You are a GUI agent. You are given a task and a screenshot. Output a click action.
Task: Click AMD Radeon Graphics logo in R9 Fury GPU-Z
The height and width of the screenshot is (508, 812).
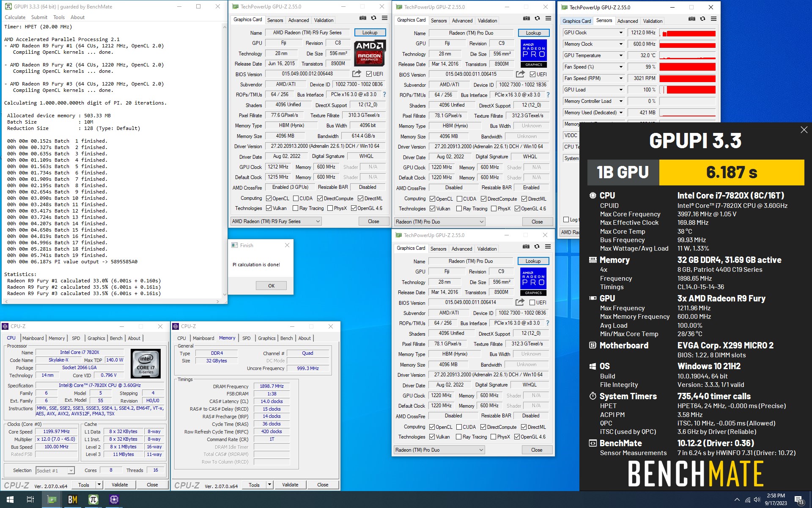pos(370,53)
